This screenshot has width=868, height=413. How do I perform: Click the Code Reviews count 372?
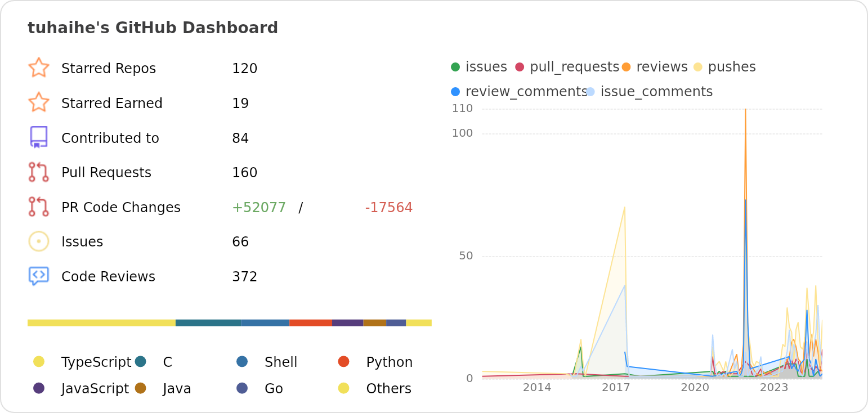coord(244,277)
